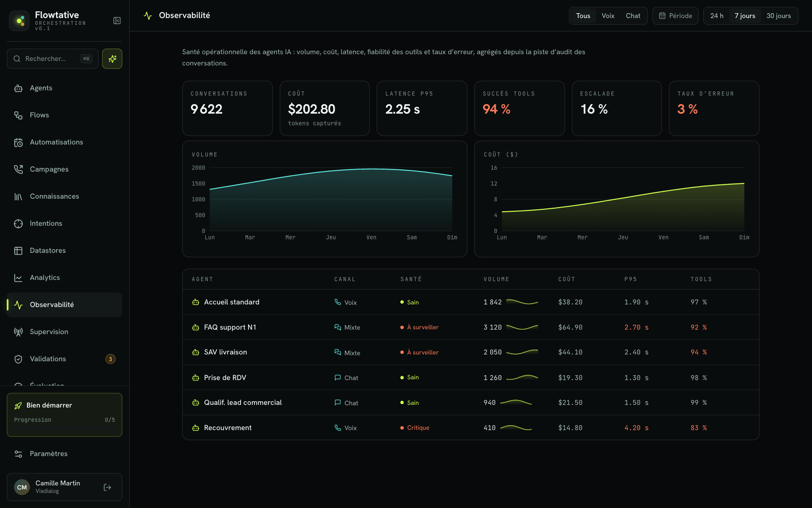Click the logout icon beside Camille Martin
This screenshot has width=812, height=508.
[107, 487]
